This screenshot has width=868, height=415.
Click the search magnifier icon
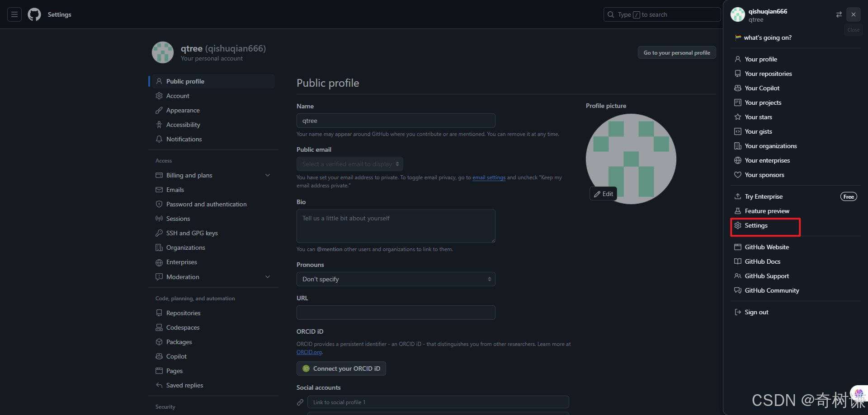[611, 14]
